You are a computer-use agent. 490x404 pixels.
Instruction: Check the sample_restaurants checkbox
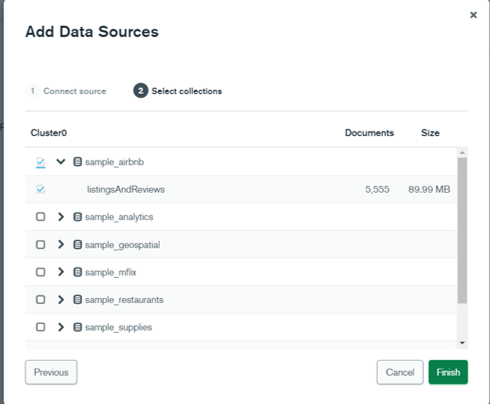(x=41, y=300)
